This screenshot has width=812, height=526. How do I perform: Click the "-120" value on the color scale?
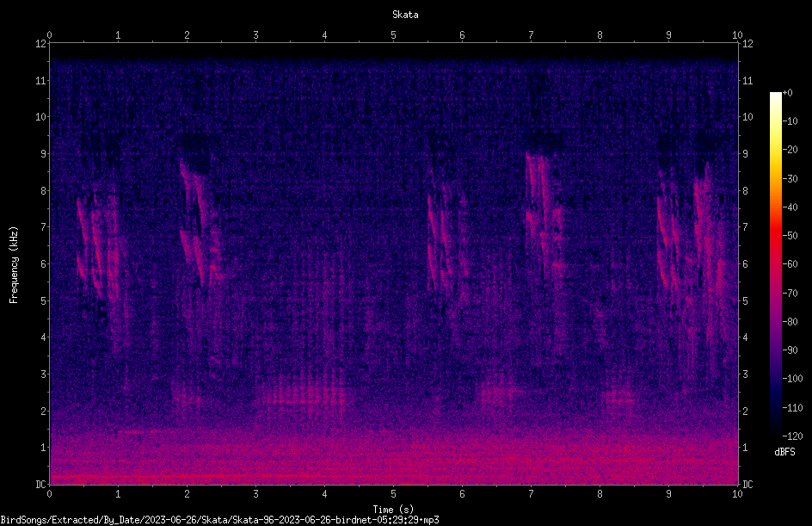point(793,436)
